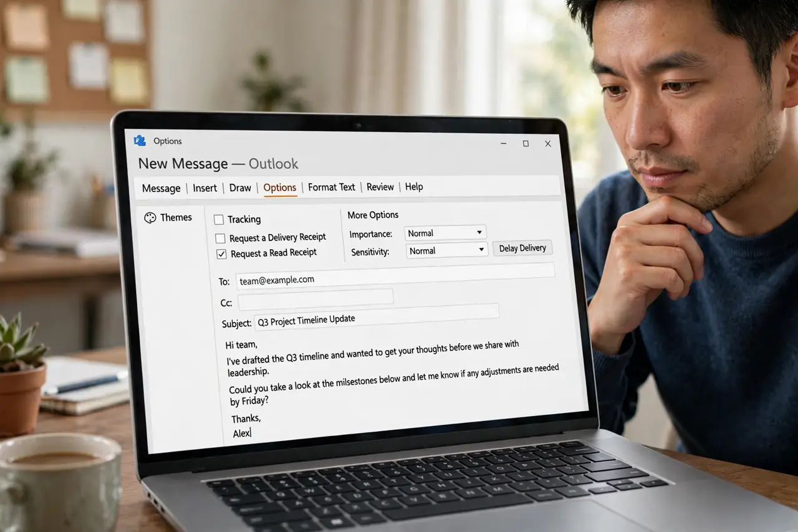Screen dimensions: 798x532
Task: Click the "Hi team," greeting line
Action: [x=241, y=344]
